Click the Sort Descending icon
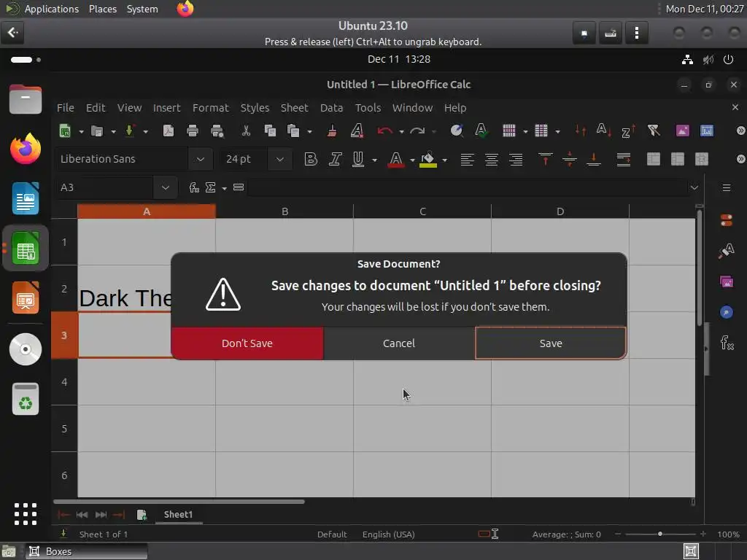 (628, 131)
